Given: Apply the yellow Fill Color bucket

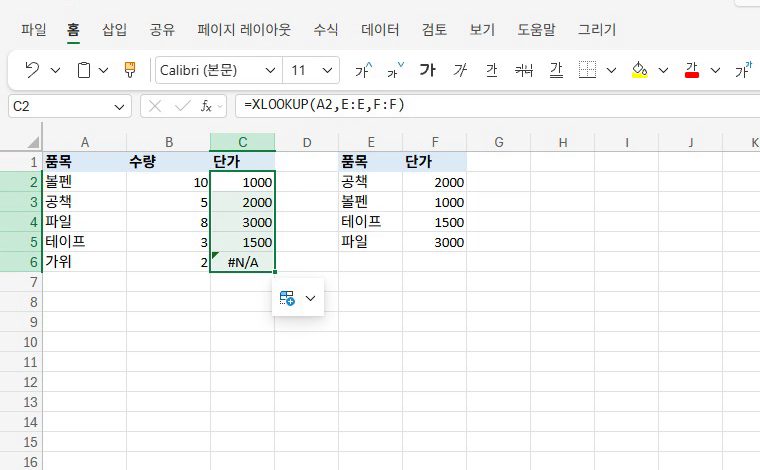Looking at the screenshot, I should pyautogui.click(x=640, y=70).
